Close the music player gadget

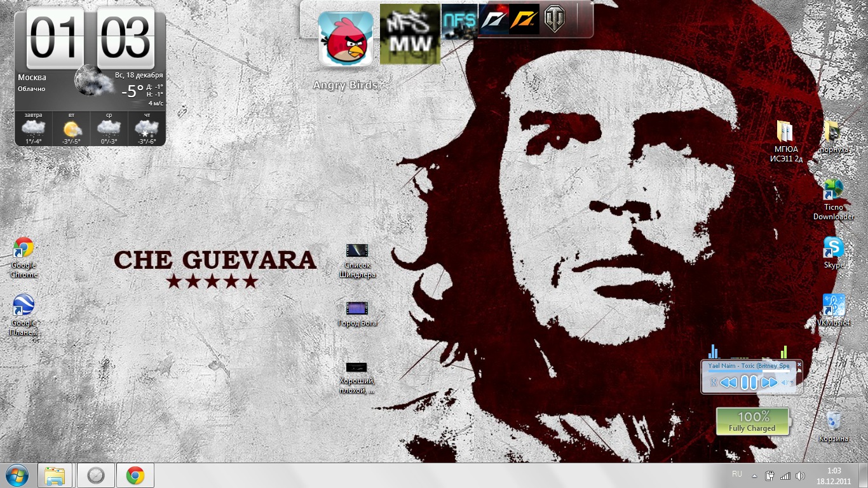pos(799,364)
